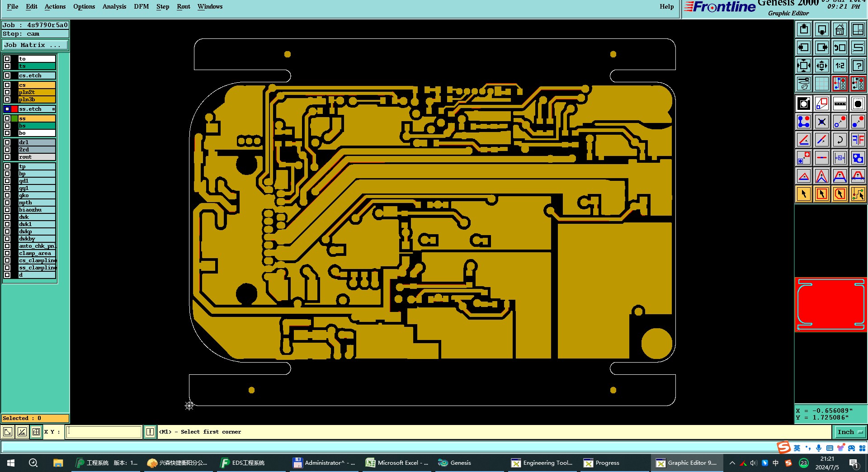Toggle the checkbox for layer clamp_area
868x472 pixels.
click(7, 253)
